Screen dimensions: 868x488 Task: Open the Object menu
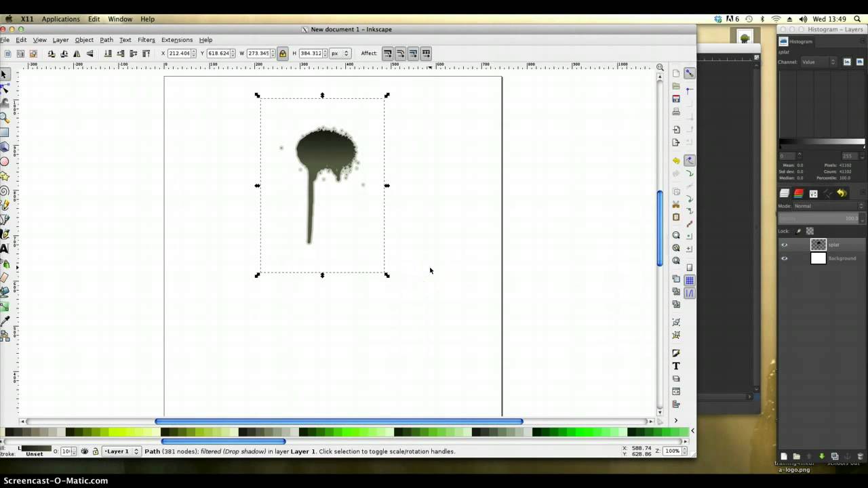84,40
